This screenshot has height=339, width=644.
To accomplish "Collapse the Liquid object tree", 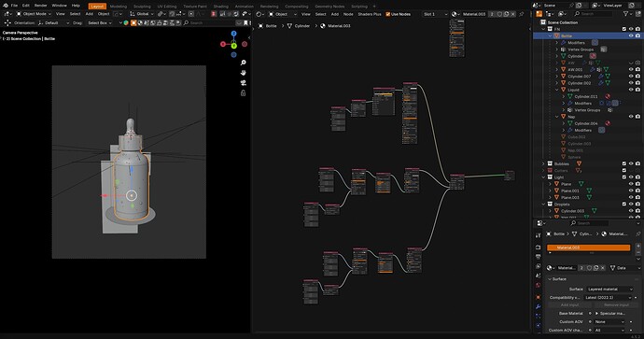I will click(557, 90).
